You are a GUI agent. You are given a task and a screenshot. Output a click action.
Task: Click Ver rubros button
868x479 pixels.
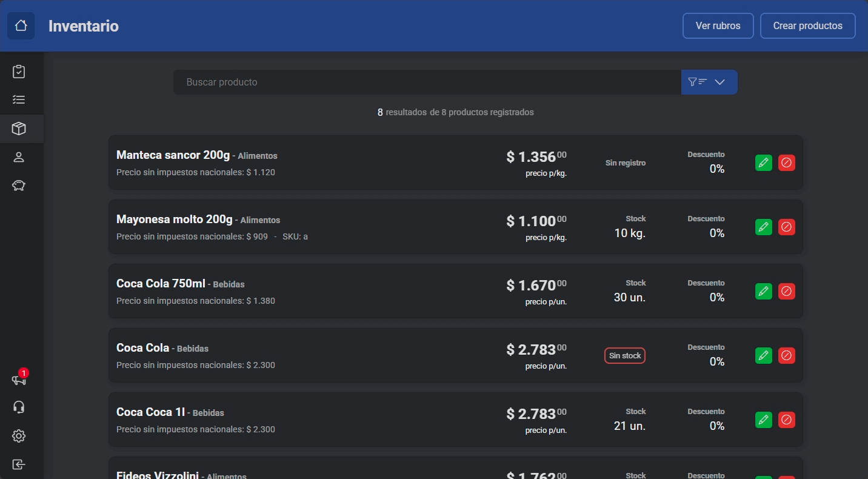click(718, 26)
